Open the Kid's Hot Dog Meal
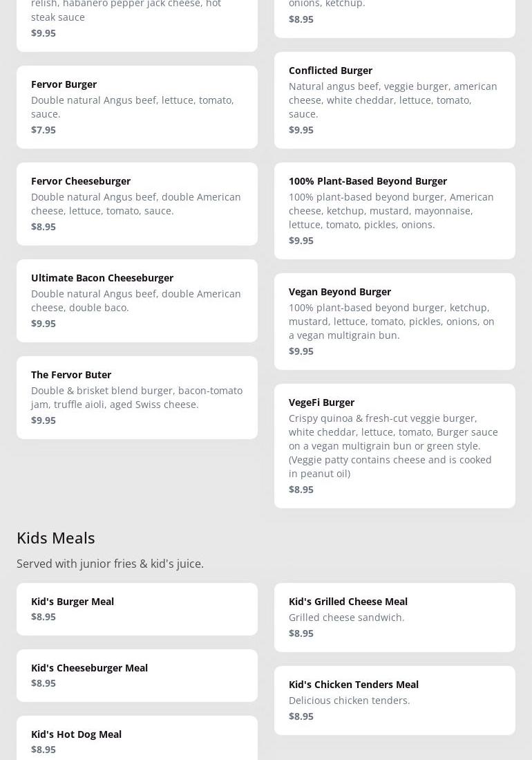 [x=137, y=741]
